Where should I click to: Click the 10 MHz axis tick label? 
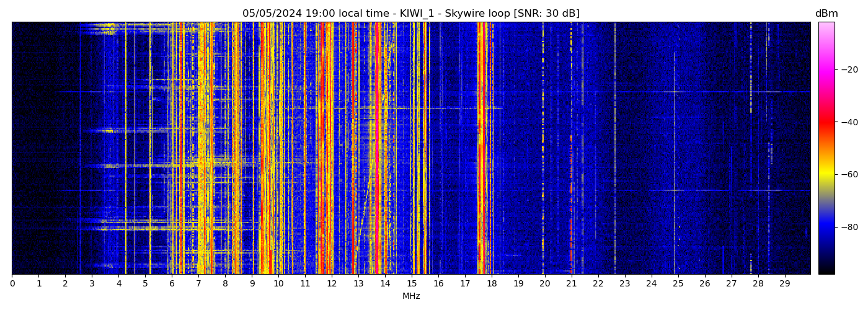[x=278, y=283]
